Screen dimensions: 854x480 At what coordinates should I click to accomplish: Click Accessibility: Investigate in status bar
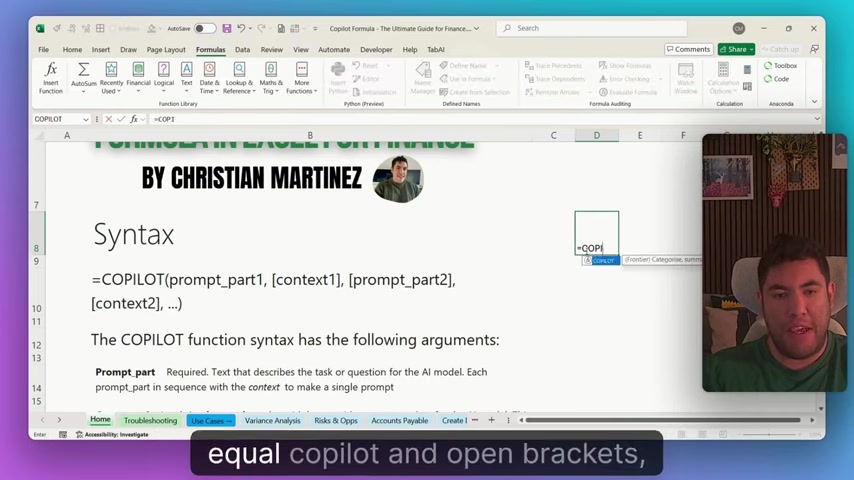tap(112, 435)
